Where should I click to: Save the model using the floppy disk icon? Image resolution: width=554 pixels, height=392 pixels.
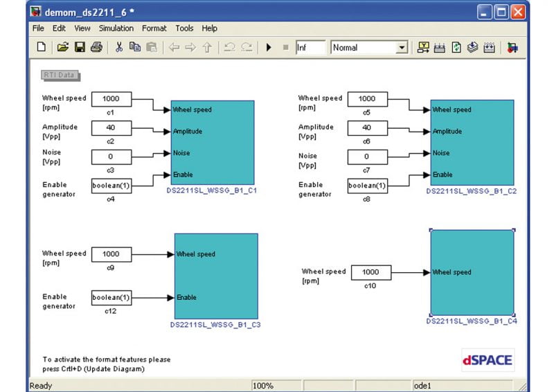coord(80,48)
